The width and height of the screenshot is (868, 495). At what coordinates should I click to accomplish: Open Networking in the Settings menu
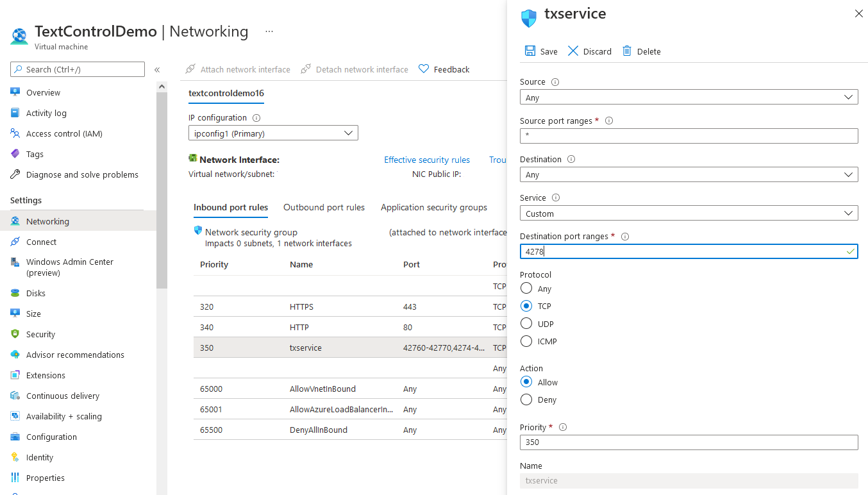(x=78, y=221)
